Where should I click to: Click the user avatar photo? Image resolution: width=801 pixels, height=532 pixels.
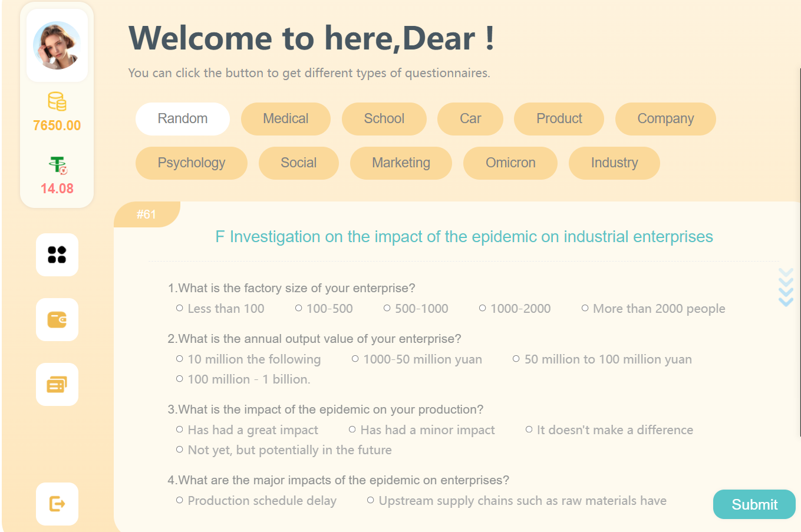57,45
